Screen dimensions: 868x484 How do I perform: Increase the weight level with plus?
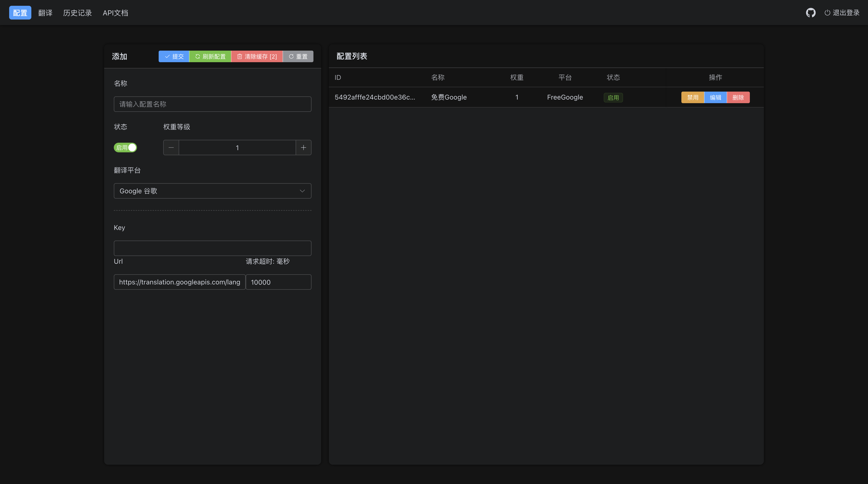[303, 148]
